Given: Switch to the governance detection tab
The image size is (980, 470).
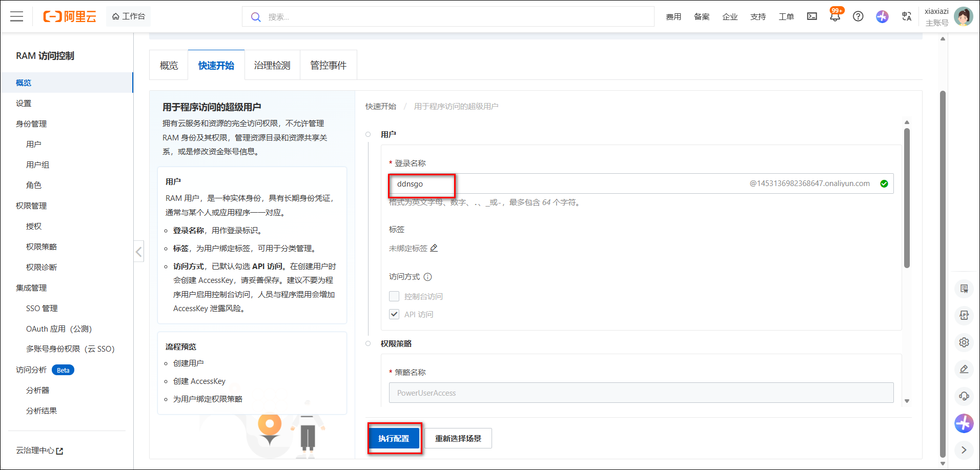Looking at the screenshot, I should coord(272,66).
